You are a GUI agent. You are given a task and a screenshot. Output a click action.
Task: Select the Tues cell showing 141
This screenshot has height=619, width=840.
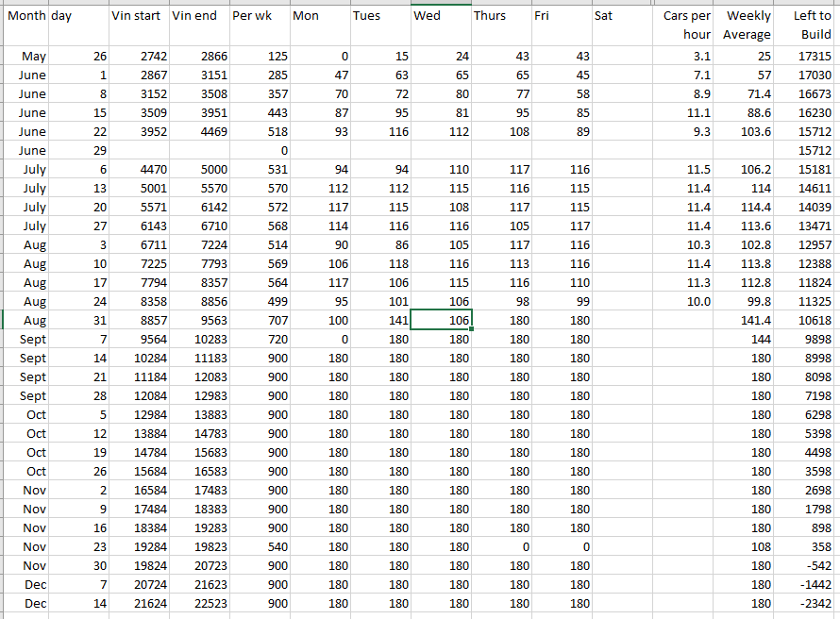pos(379,320)
